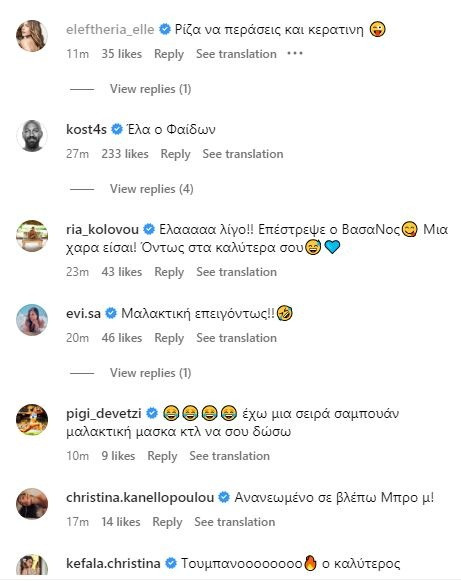Reply to kost4s' comment
The image size is (461, 581).
pos(175,154)
